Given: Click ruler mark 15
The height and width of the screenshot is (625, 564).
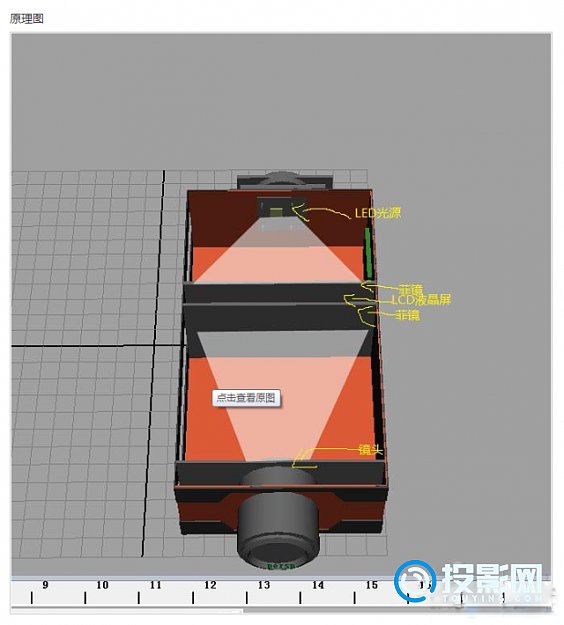Looking at the screenshot, I should (371, 585).
